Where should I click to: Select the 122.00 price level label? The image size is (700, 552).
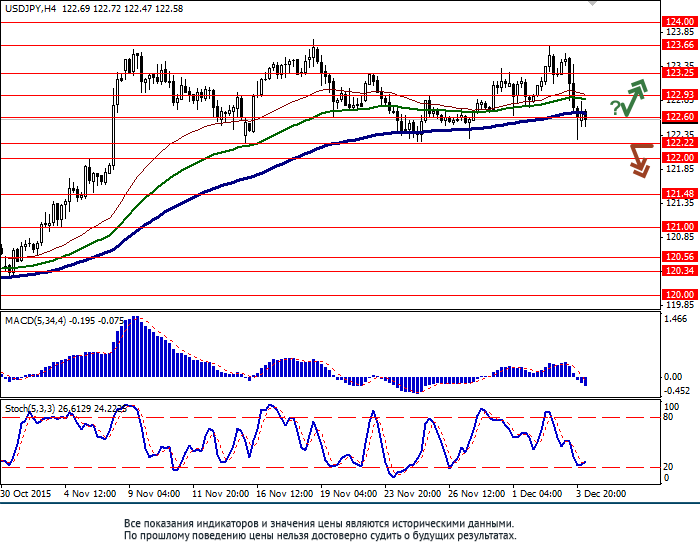[x=680, y=158]
